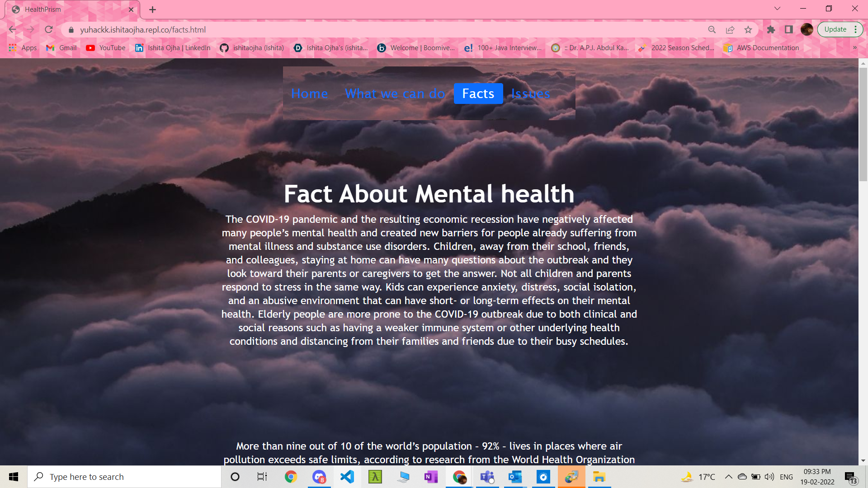The height and width of the screenshot is (488, 868).
Task: Click the page vertical scrollbar thumb
Action: click(x=863, y=124)
